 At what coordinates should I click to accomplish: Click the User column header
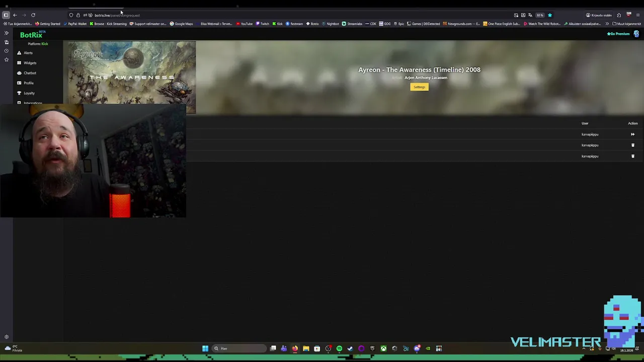click(585, 123)
